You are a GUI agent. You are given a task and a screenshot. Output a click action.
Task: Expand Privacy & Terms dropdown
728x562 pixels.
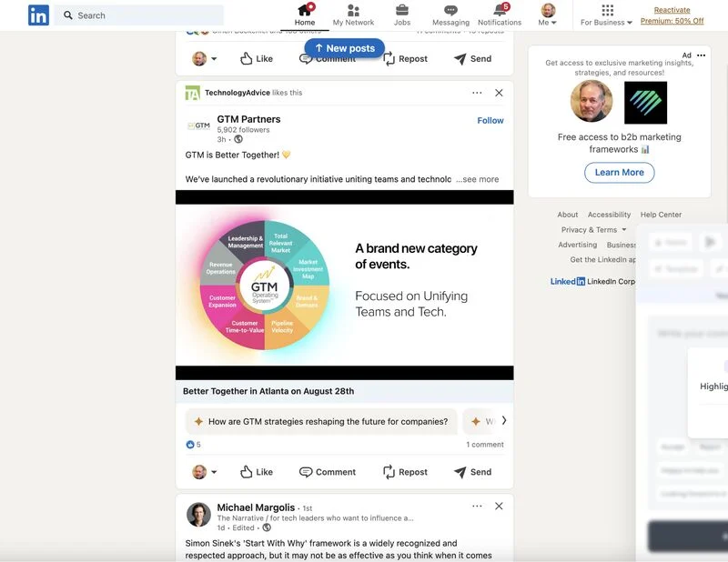point(594,230)
